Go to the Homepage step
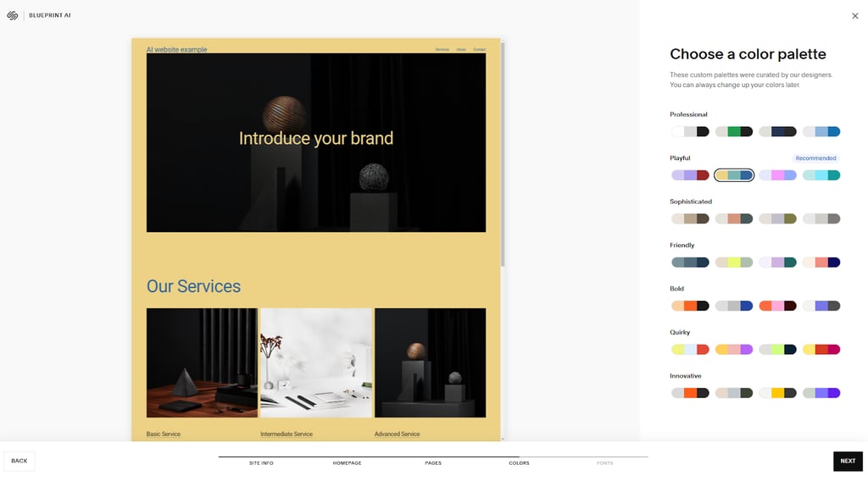Viewport: 868px width, 481px height. coord(347,462)
